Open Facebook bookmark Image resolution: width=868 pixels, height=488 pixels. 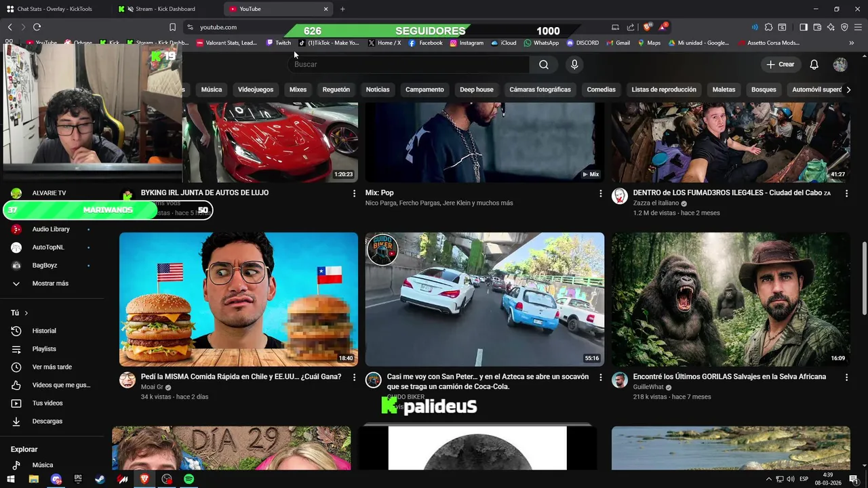(425, 43)
